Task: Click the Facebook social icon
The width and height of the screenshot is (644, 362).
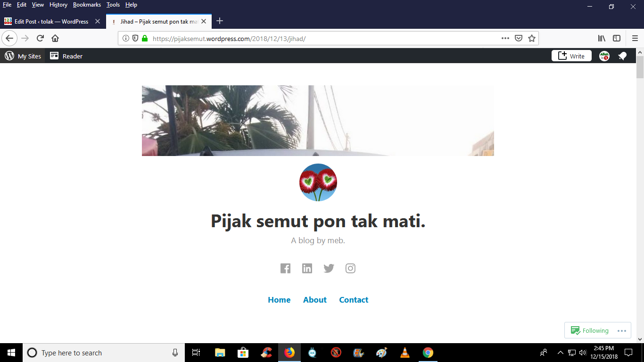Action: click(x=285, y=269)
